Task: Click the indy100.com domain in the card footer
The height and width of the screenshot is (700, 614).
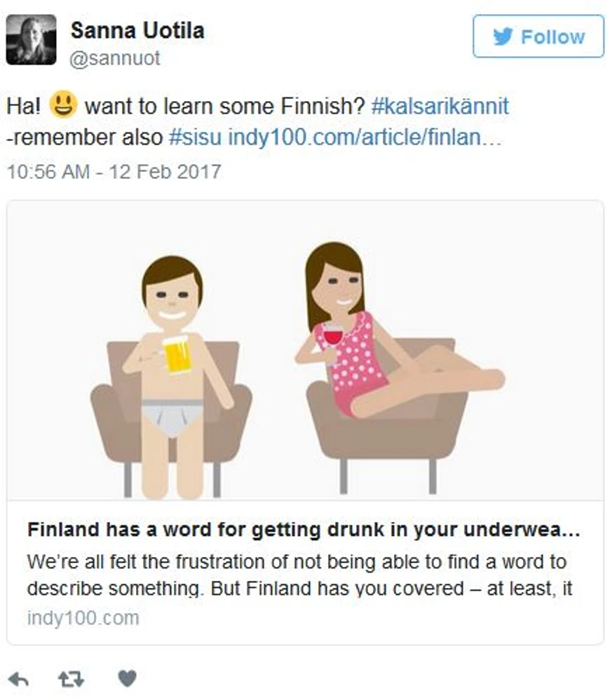Action: [83, 618]
